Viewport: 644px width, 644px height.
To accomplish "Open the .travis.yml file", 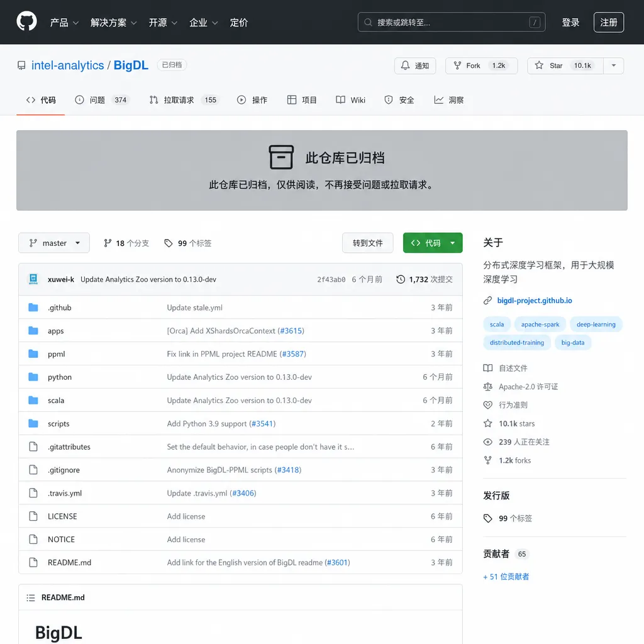I will 65,493.
